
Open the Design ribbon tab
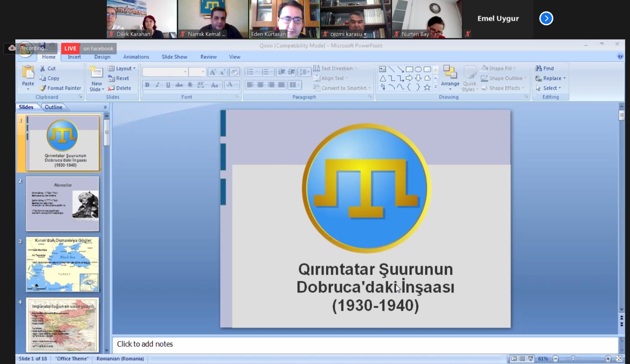102,57
